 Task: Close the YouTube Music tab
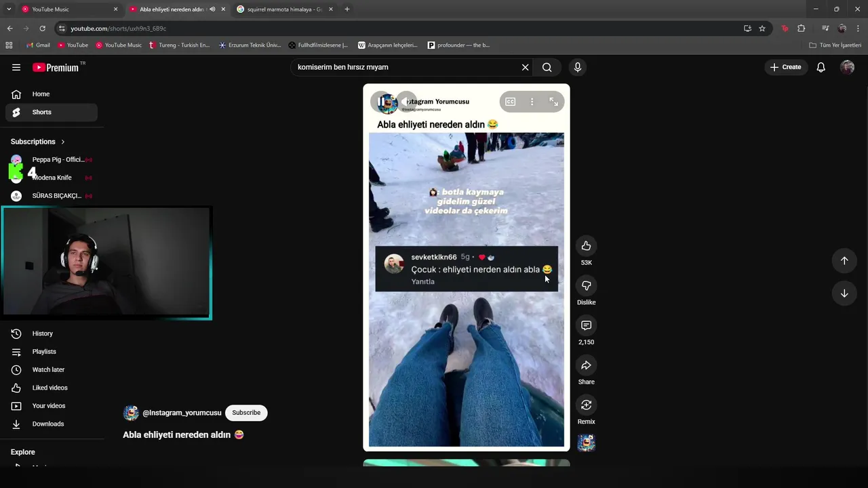tap(115, 9)
